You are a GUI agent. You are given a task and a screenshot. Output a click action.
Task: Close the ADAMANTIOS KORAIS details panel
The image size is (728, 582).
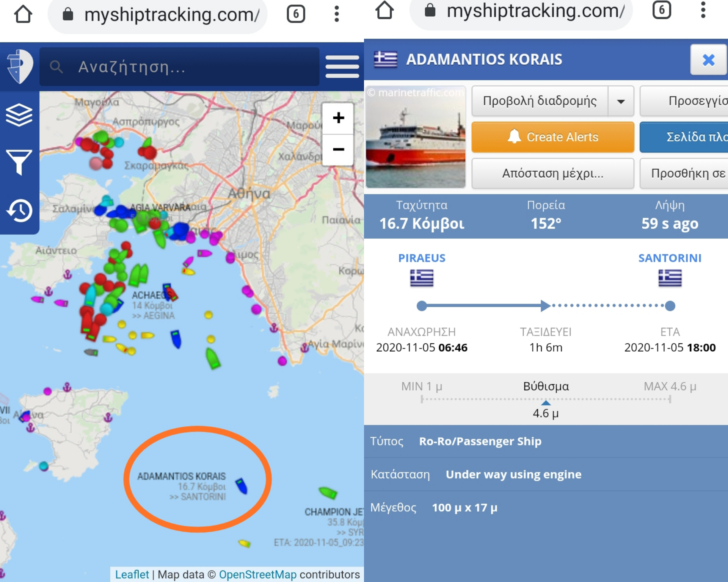point(708,60)
